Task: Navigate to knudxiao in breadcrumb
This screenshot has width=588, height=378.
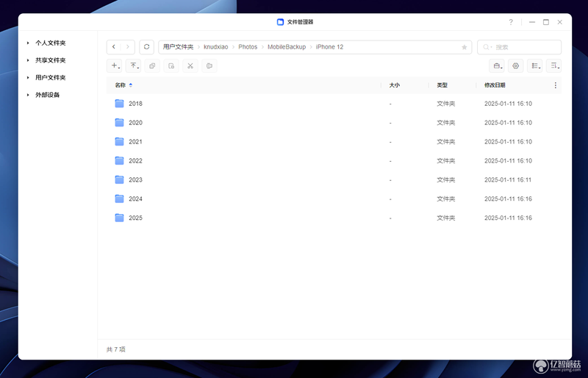Action: click(216, 47)
